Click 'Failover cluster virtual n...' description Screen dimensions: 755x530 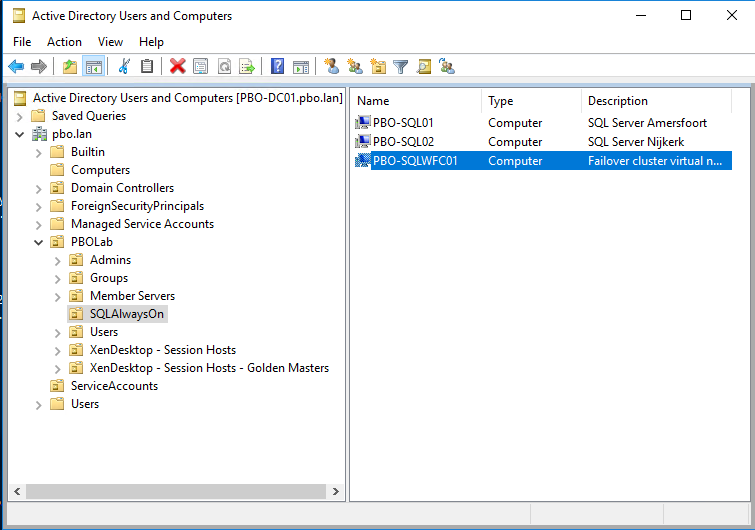(x=655, y=161)
